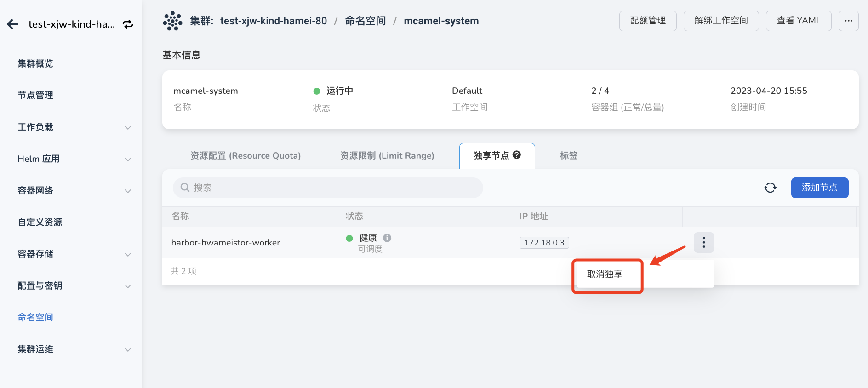This screenshot has width=868, height=388.
Task: Click test-xjw-kind-hamei-80 breadcrumb link
Action: pyautogui.click(x=274, y=21)
